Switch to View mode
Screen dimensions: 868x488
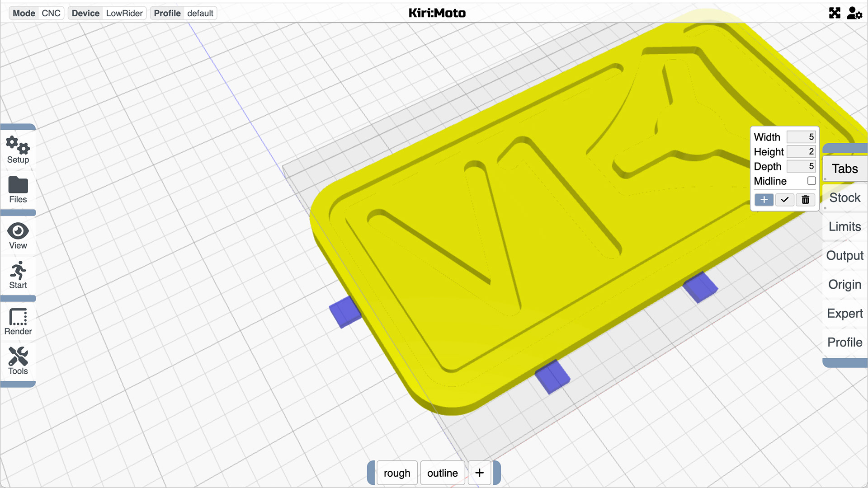click(x=17, y=236)
